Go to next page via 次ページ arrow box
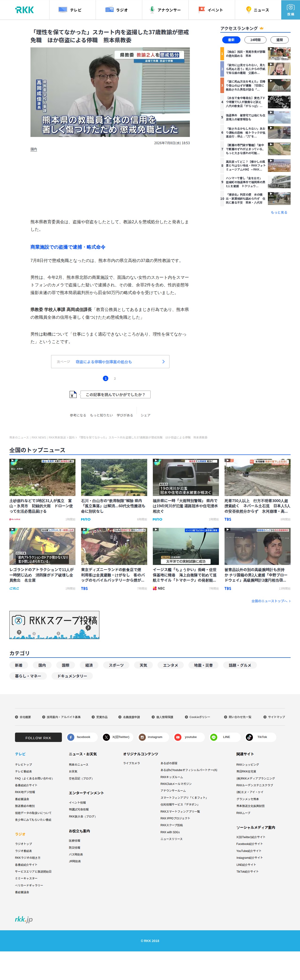Viewport: 300px width, 980px height. [110, 361]
